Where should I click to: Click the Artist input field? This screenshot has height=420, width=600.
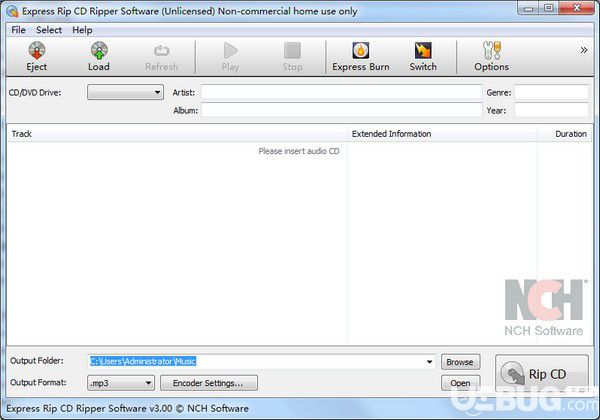342,92
